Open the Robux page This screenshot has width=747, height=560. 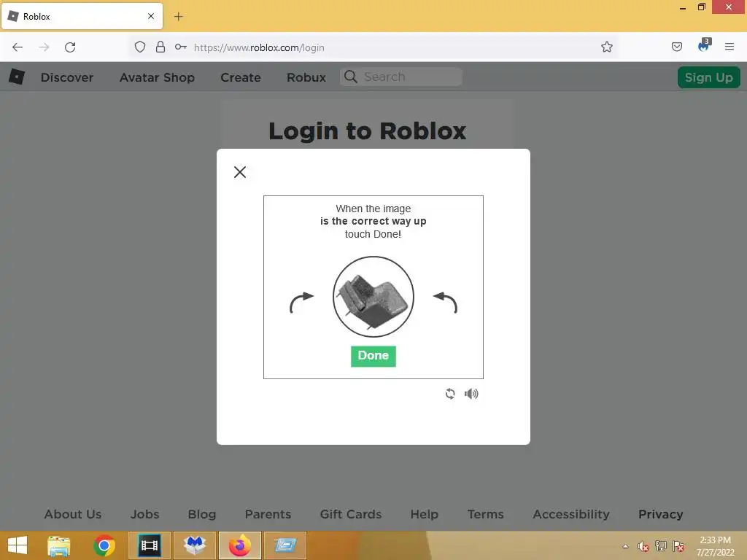coord(306,77)
